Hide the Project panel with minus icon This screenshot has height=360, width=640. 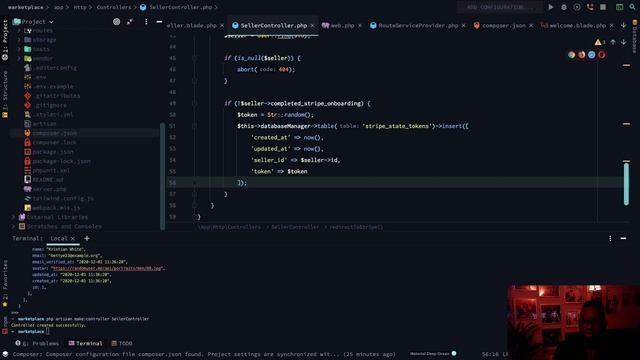[x=159, y=22]
